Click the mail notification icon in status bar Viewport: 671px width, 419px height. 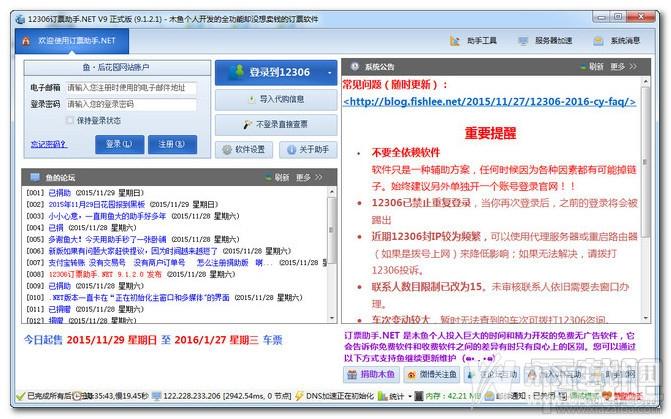[489, 396]
